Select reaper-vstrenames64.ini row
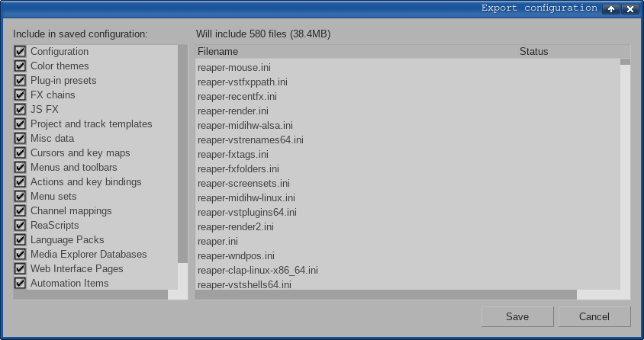 (407, 140)
